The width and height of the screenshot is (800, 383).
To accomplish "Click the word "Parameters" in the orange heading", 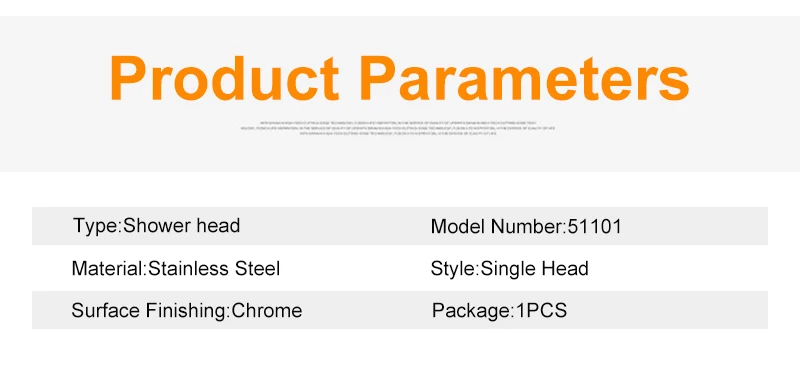I will point(525,78).
